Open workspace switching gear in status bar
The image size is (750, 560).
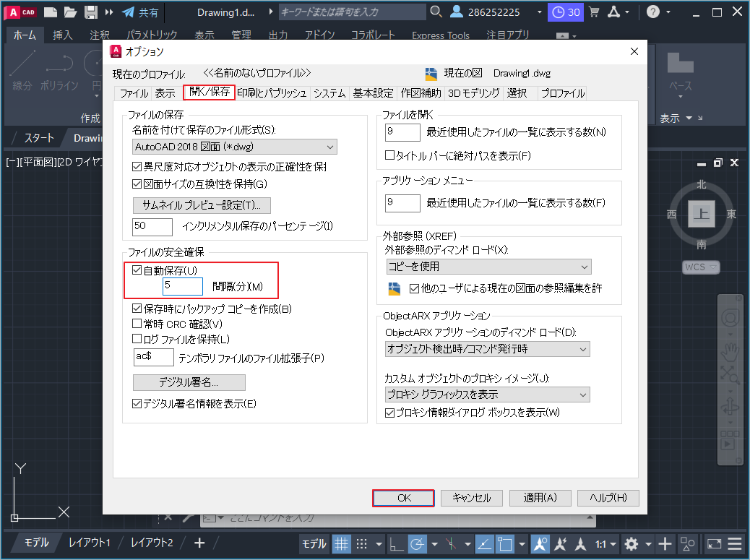coord(632,543)
